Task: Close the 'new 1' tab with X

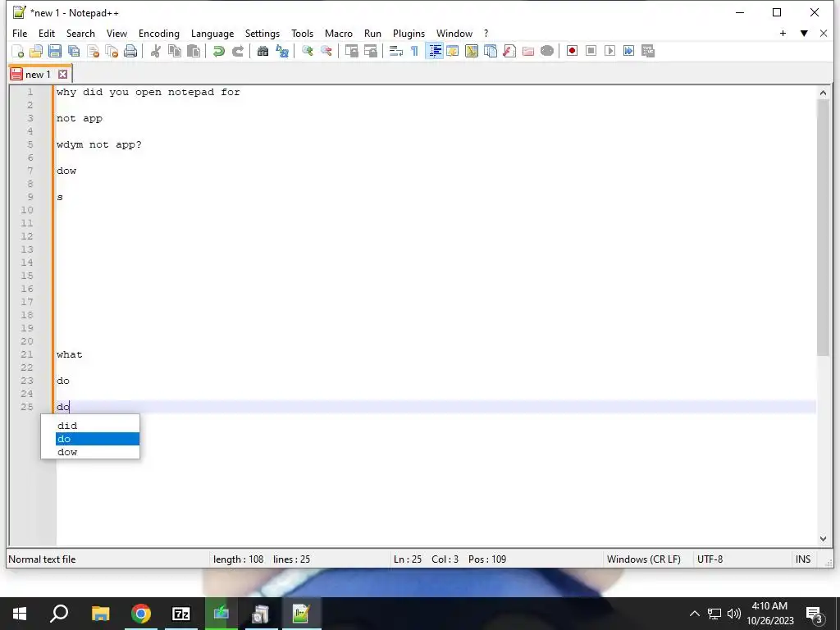Action: point(62,75)
